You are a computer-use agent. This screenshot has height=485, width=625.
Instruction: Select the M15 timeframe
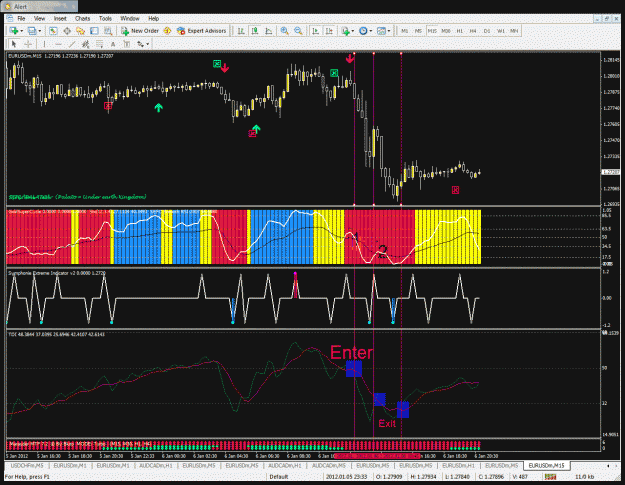coord(432,31)
